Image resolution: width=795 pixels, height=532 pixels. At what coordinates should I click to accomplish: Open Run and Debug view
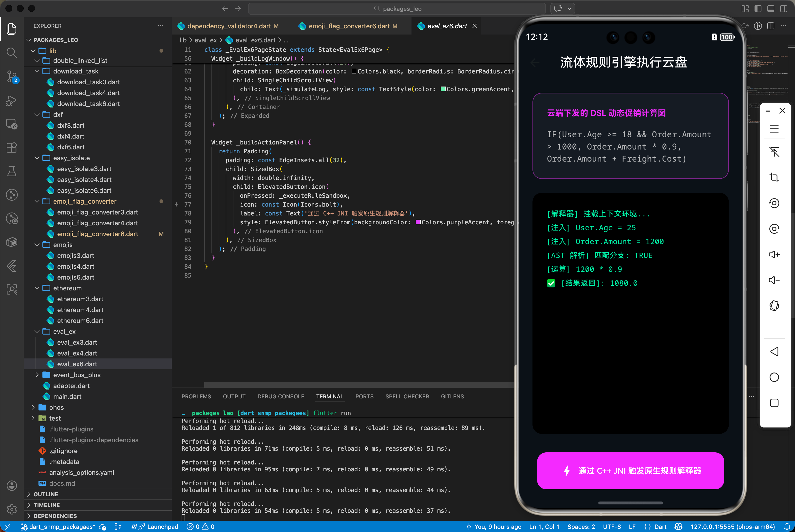pyautogui.click(x=12, y=101)
